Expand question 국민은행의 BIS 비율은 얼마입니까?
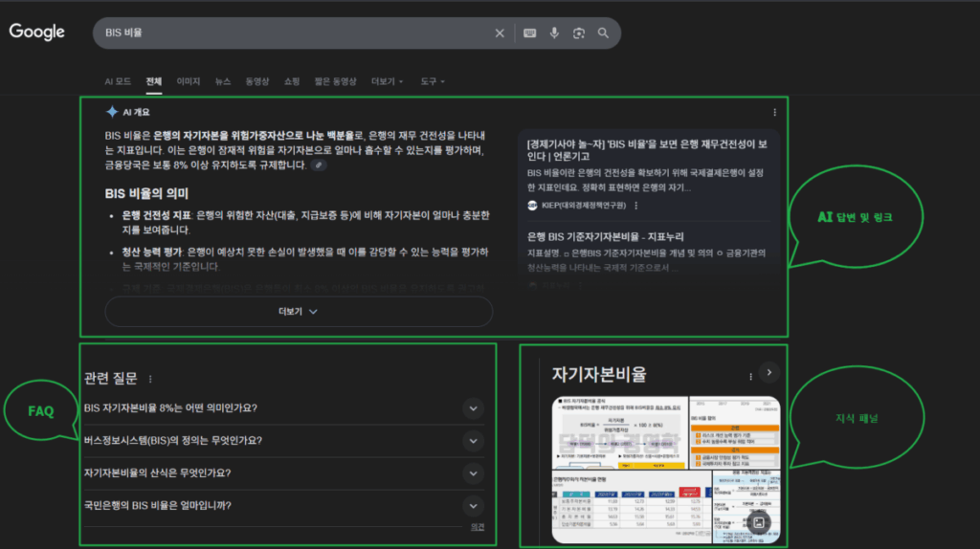Image resolution: width=980 pixels, height=549 pixels. [x=284, y=506]
